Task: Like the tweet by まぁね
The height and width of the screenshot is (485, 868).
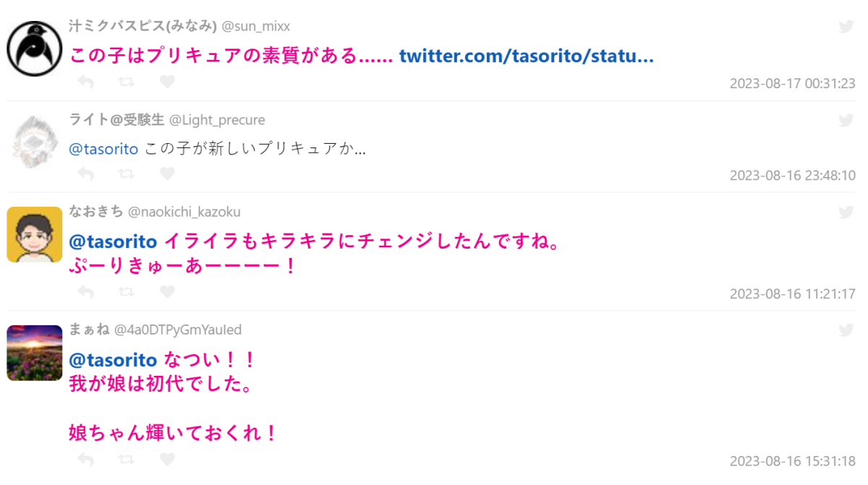Action: coord(167,459)
